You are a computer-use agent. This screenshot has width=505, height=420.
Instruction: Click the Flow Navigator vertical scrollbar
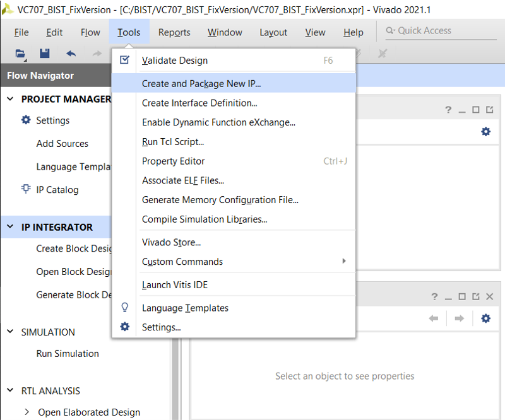pos(175,378)
